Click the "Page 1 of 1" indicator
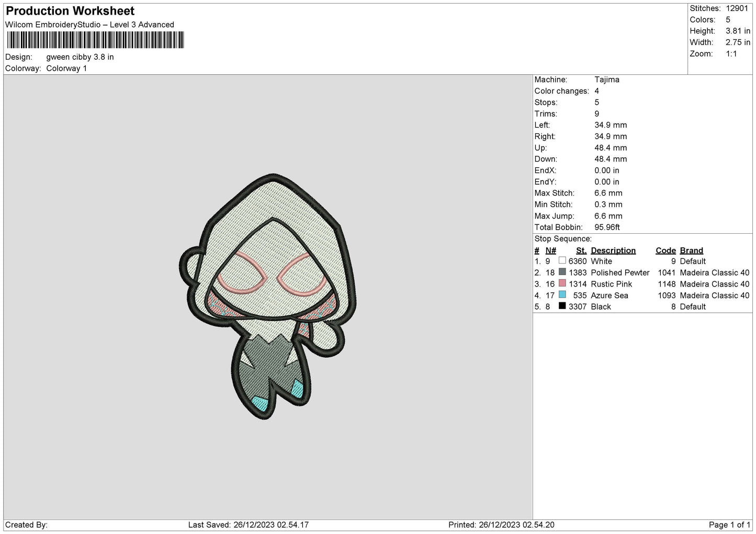This screenshot has height=534, width=756. pyautogui.click(x=730, y=525)
